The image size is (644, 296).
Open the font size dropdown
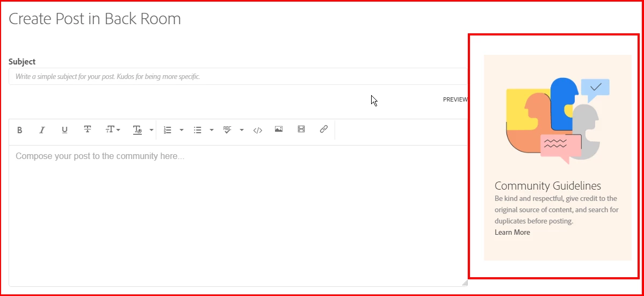(113, 129)
